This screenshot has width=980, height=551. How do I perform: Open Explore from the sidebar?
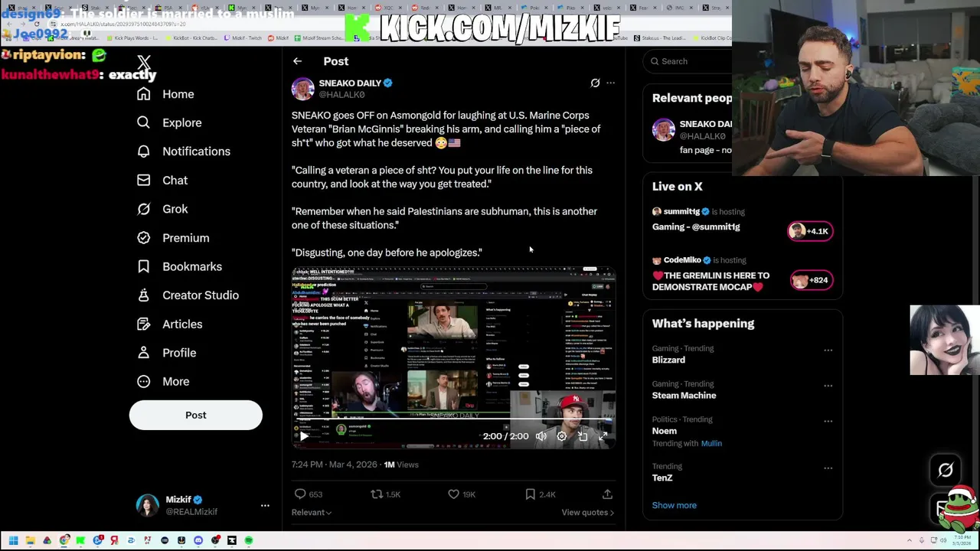pyautogui.click(x=169, y=122)
